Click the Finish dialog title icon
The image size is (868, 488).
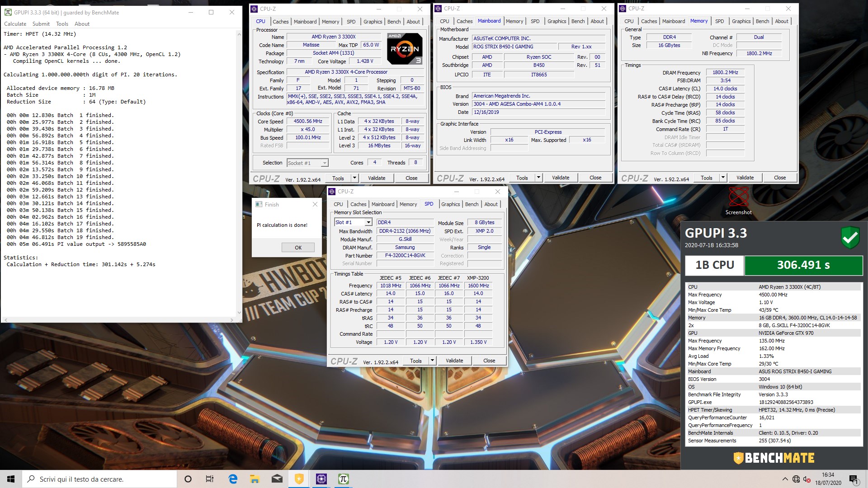[259, 204]
